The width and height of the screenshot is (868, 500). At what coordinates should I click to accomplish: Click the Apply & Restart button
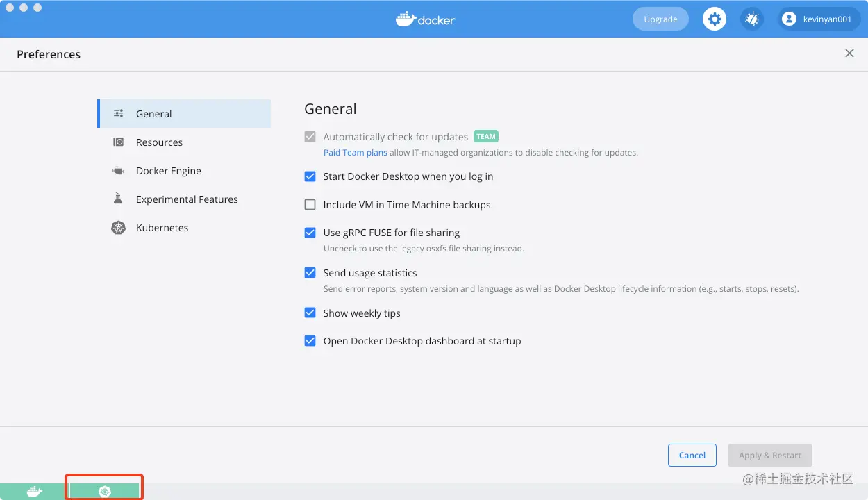point(770,455)
